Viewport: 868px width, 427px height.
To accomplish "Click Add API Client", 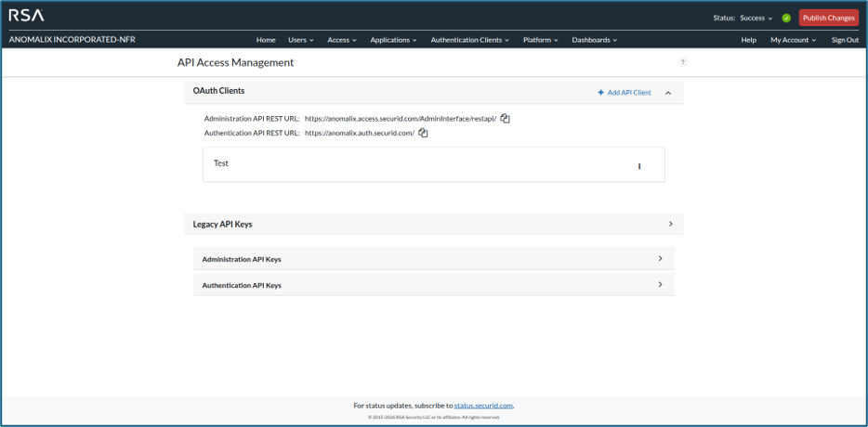I will click(x=625, y=93).
